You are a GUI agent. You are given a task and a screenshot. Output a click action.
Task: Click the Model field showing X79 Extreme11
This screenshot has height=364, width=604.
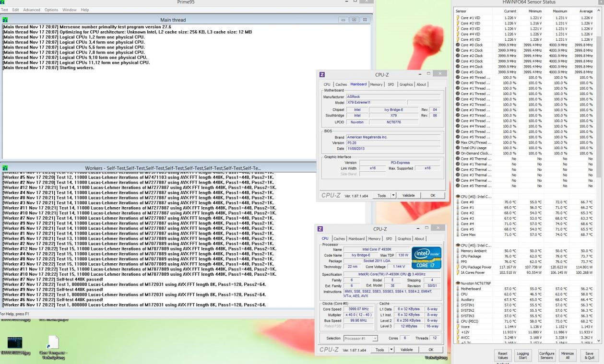376,102
